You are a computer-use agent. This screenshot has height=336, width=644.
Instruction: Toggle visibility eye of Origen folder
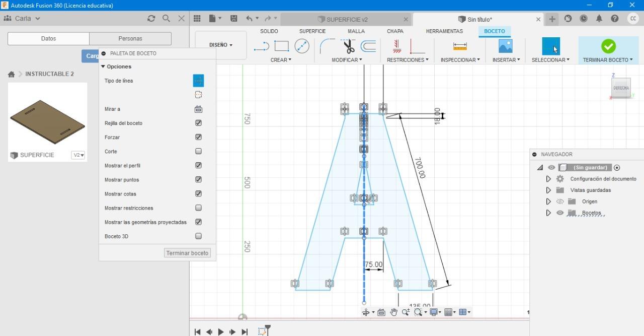[x=560, y=201]
